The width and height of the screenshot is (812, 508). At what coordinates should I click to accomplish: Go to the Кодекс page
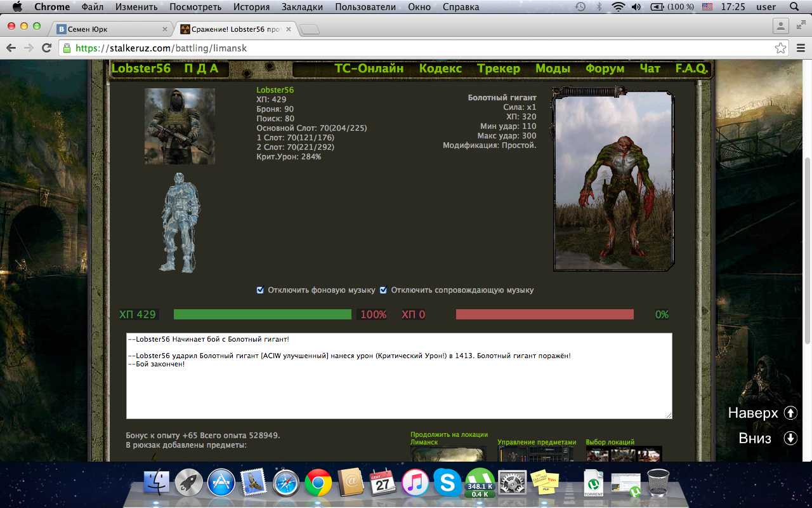[440, 69]
